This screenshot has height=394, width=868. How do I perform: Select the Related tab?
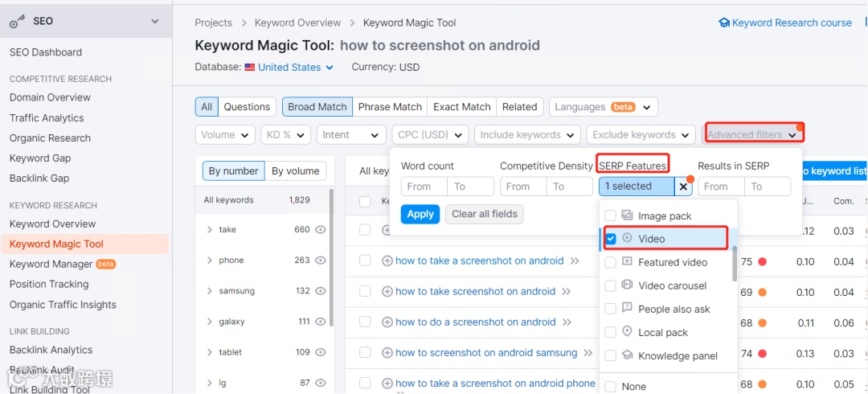pos(519,107)
